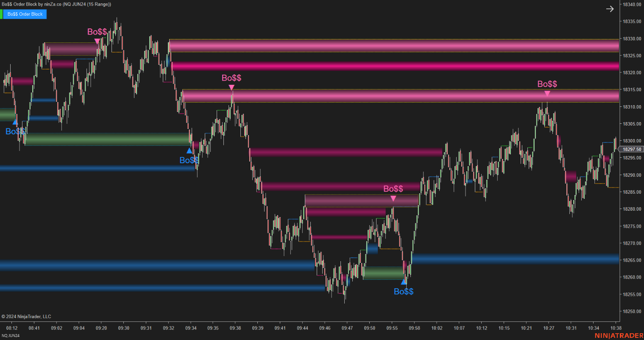This screenshot has height=340, width=644.
Task: Select the 18340.00 price axis label
Action: pyautogui.click(x=632, y=4)
